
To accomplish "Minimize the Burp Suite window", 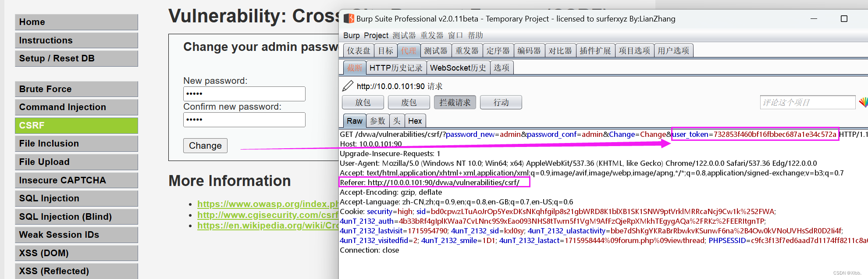I will click(x=814, y=19).
